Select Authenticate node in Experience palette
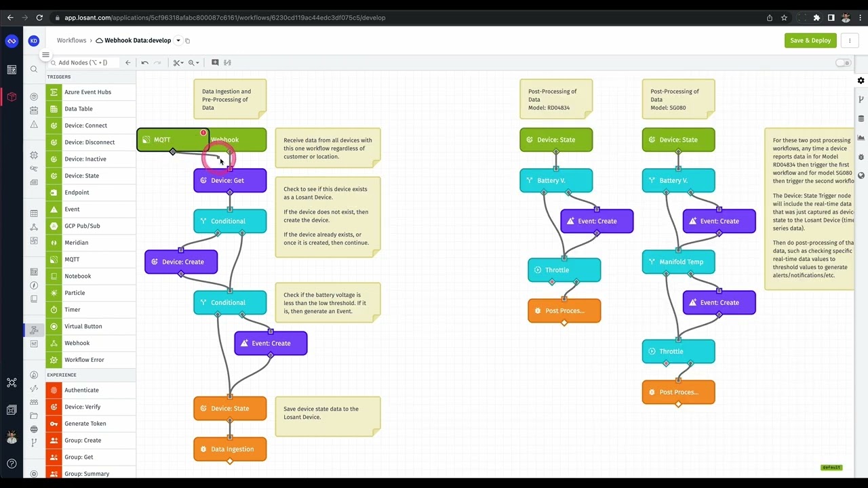The image size is (868, 488). [x=91, y=390]
